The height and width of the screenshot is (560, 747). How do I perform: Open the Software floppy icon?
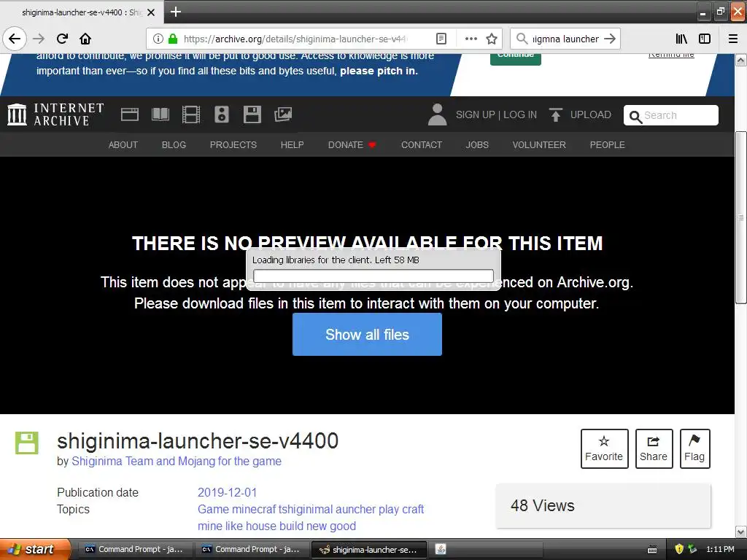pyautogui.click(x=252, y=114)
